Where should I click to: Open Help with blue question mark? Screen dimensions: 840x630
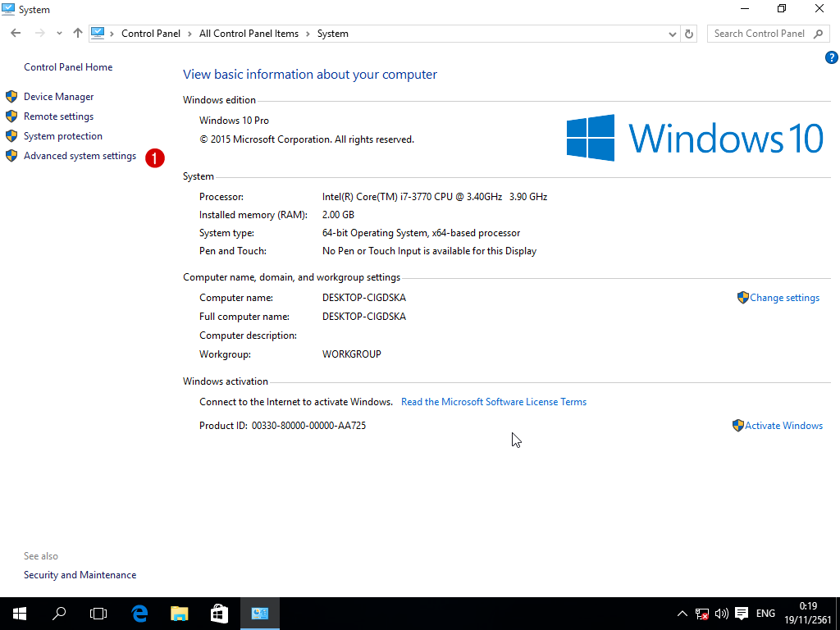pos(832,58)
